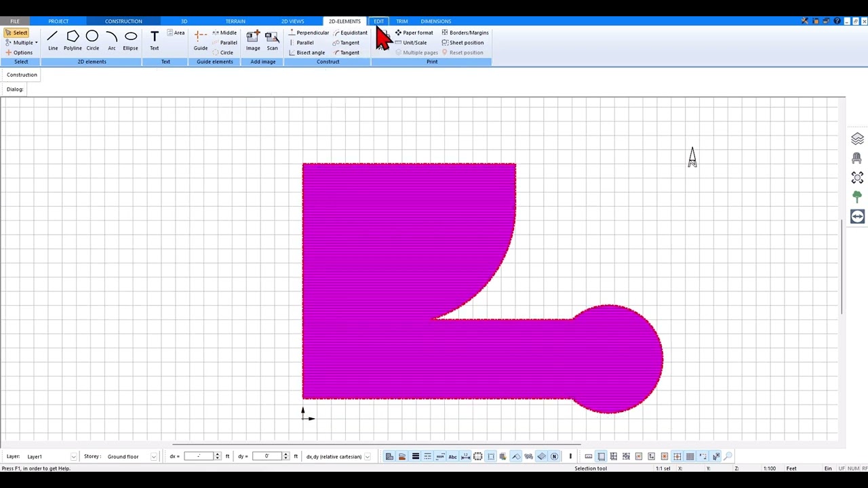Toggle the north arrow N button
Screen dimensions: 868x488
pyautogui.click(x=554, y=456)
